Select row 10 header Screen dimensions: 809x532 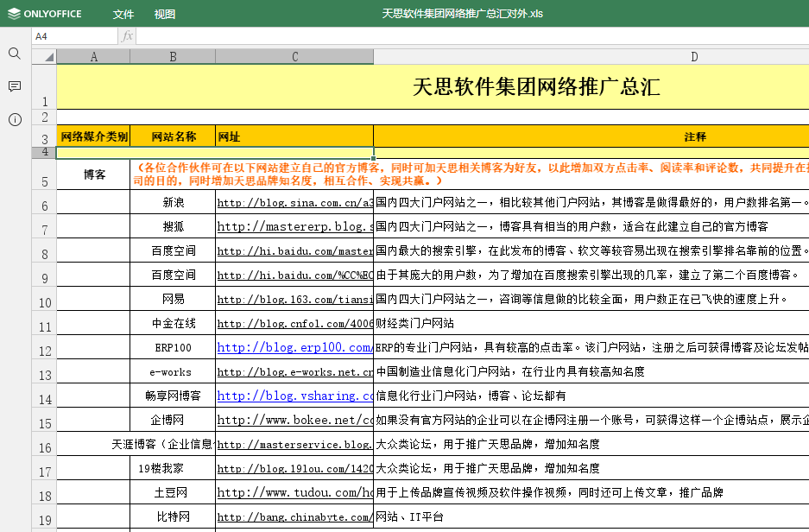point(44,302)
